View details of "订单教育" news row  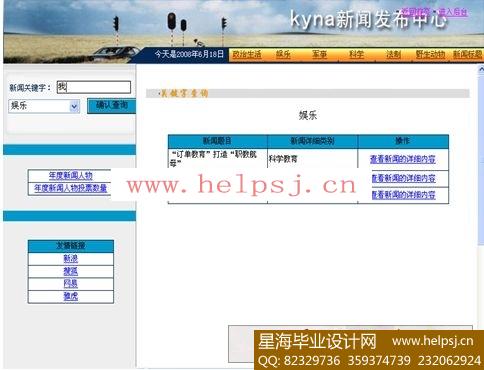(x=403, y=159)
